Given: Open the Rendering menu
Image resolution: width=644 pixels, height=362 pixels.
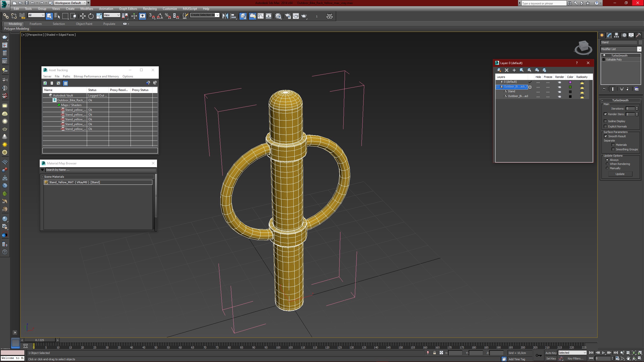Looking at the screenshot, I should click(x=150, y=9).
